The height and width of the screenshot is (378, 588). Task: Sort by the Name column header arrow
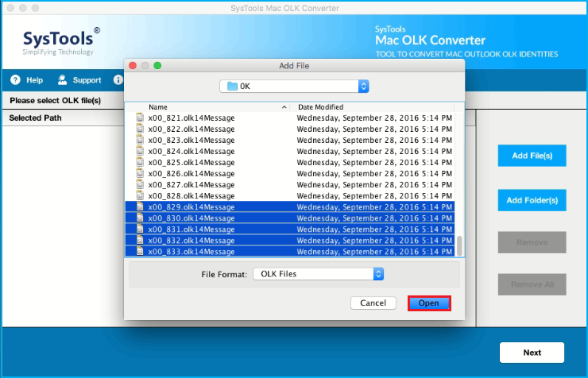[284, 107]
